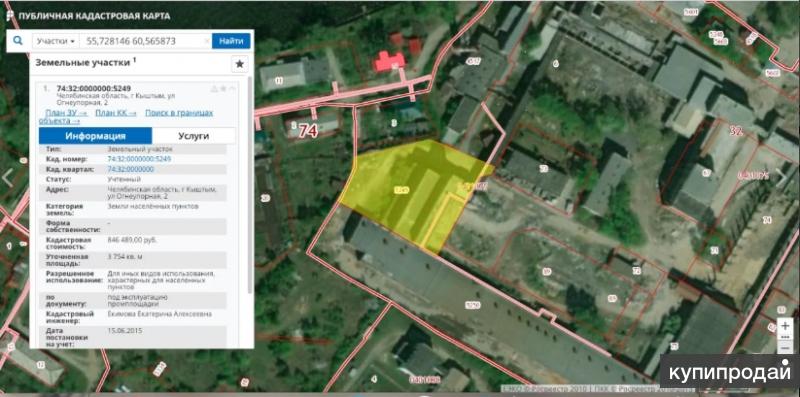
Task: Collapse parcel 74:32:0000000:5249 result card
Action: coord(233,89)
